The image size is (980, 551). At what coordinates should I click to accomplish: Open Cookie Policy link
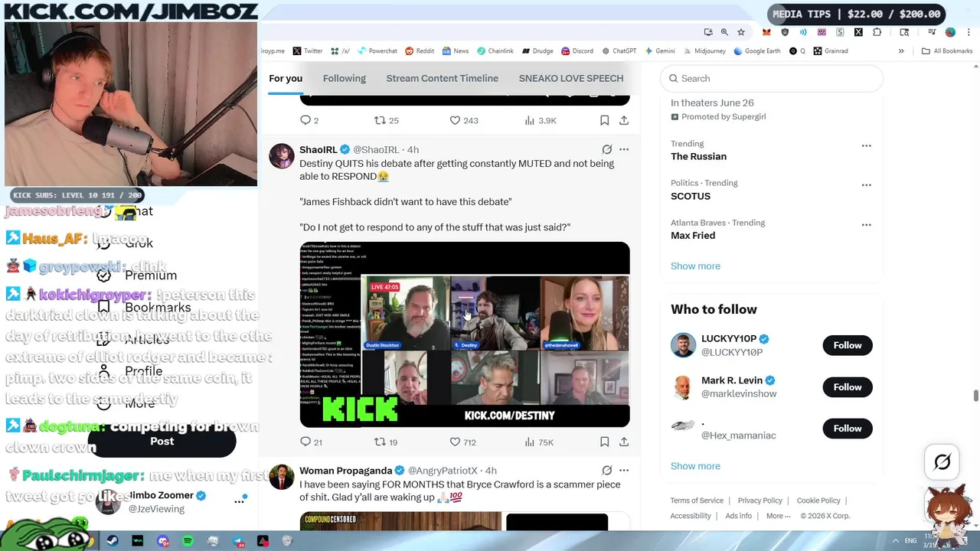coord(818,500)
